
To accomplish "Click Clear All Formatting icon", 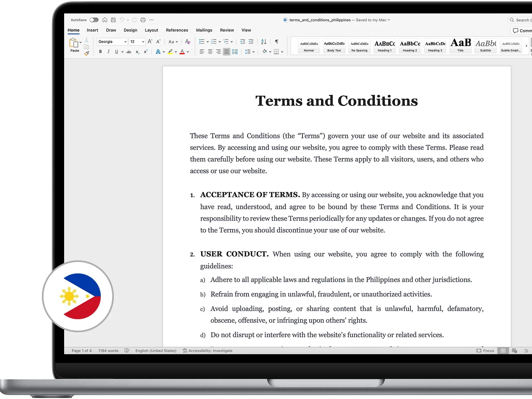I will click(x=187, y=42).
